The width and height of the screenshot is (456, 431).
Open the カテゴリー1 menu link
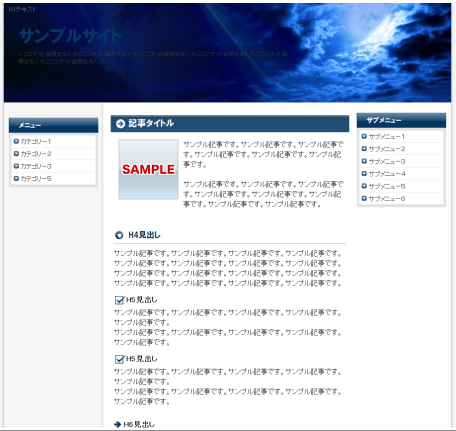coord(36,142)
